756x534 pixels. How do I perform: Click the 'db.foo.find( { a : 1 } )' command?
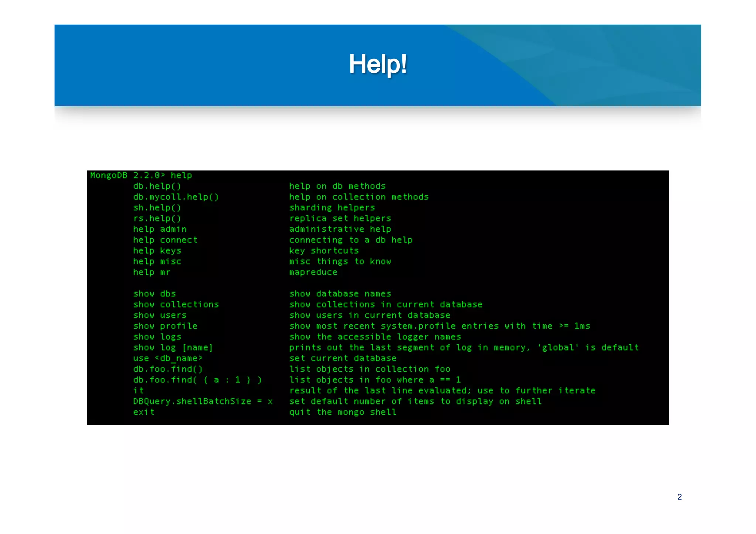tap(197, 380)
